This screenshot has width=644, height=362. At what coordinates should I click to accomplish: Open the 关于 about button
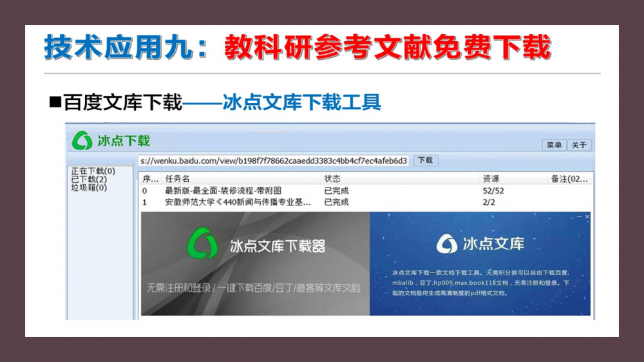click(579, 145)
